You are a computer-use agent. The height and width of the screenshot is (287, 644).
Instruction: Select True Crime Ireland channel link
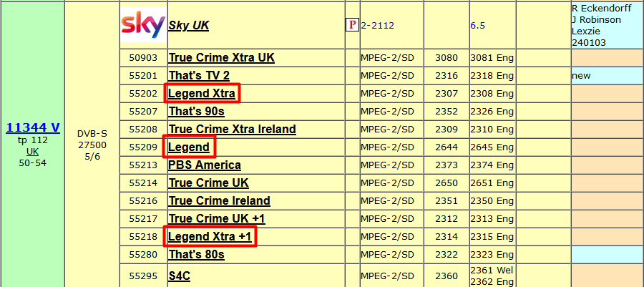click(219, 200)
